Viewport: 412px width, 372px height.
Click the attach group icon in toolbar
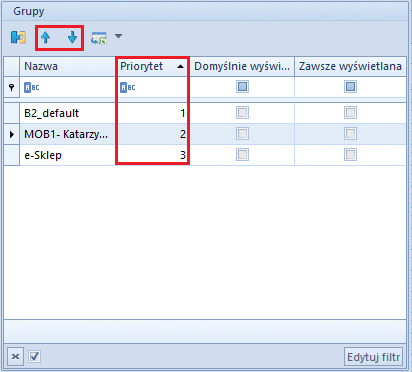tap(18, 37)
